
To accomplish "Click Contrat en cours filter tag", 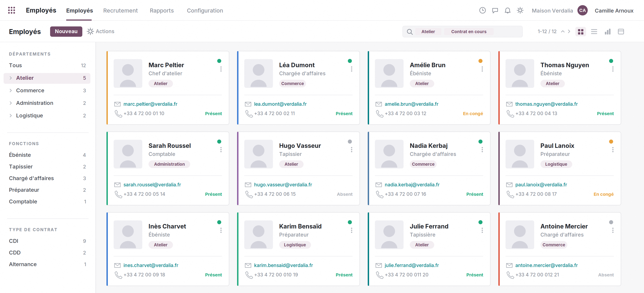I will tap(468, 32).
